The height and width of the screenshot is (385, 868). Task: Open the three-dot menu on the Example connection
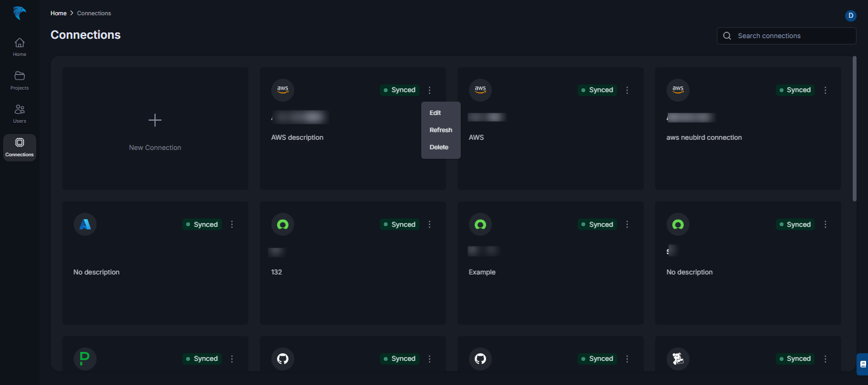(627, 224)
